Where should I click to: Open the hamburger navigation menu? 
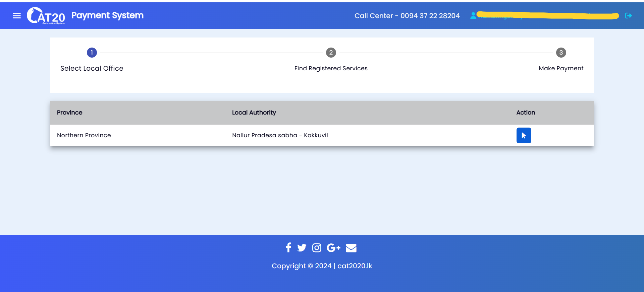click(17, 16)
